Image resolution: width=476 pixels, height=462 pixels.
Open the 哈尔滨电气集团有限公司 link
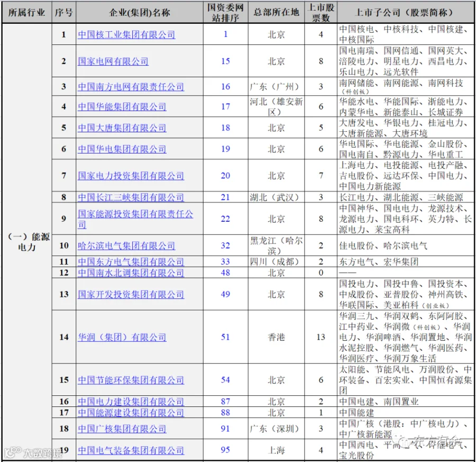(x=126, y=246)
